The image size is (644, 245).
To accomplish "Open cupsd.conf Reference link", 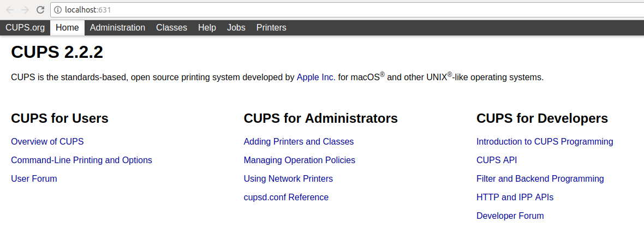I will click(287, 198).
